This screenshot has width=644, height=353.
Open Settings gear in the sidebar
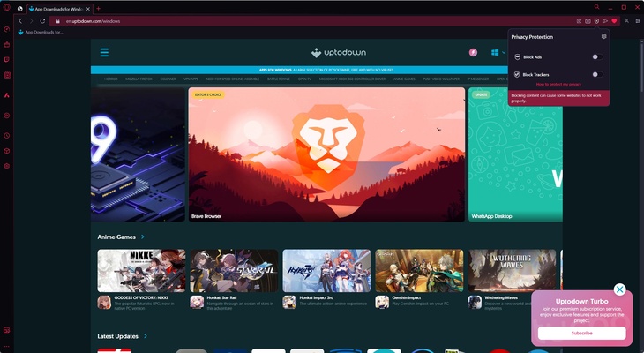point(6,167)
